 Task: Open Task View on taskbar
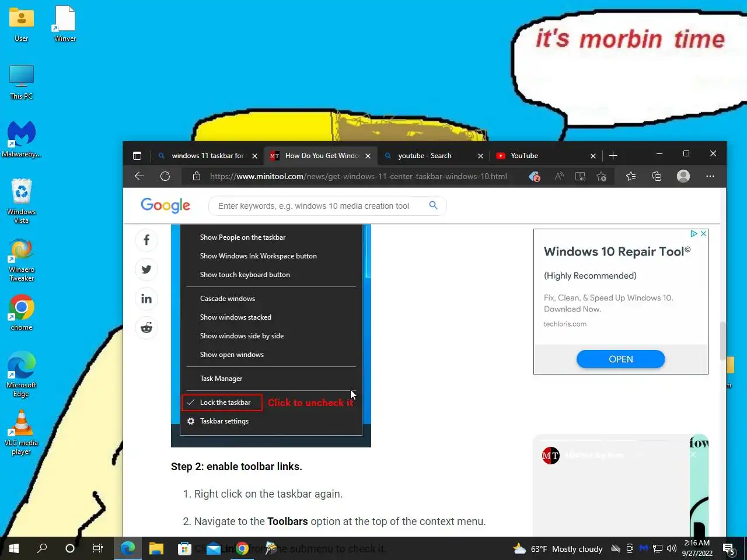click(x=98, y=548)
